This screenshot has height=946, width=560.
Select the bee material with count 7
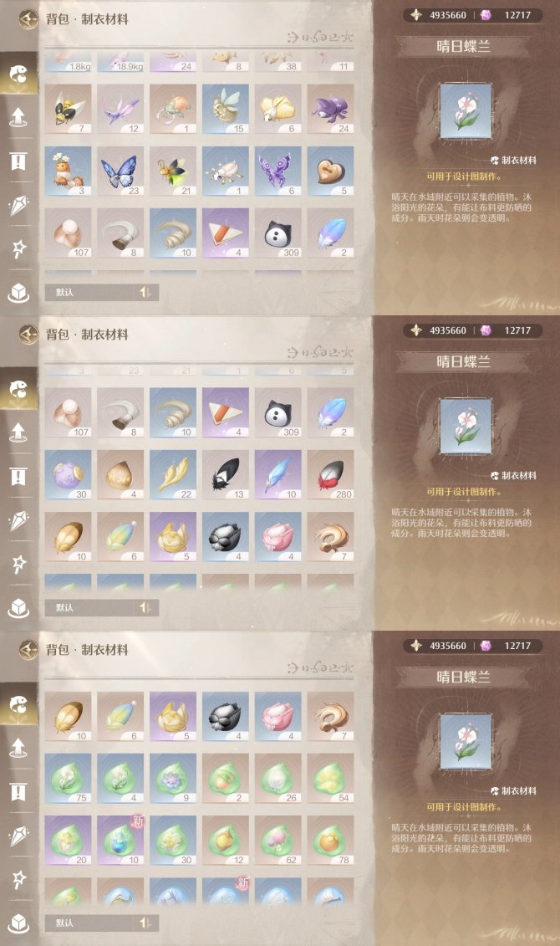pos(68,109)
